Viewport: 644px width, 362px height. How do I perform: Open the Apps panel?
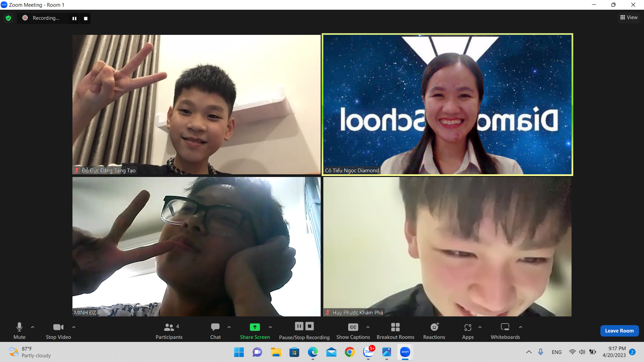click(468, 330)
